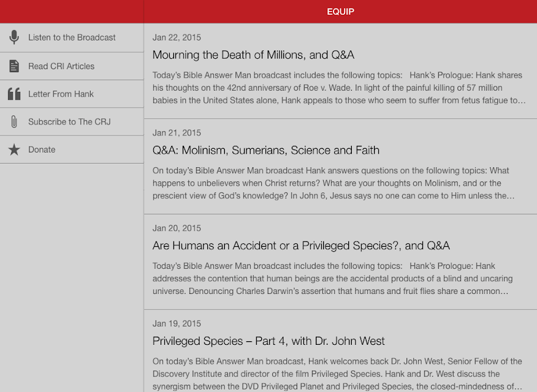This screenshot has height=392, width=537.
Task: Click the EQUIP header title
Action: click(340, 12)
